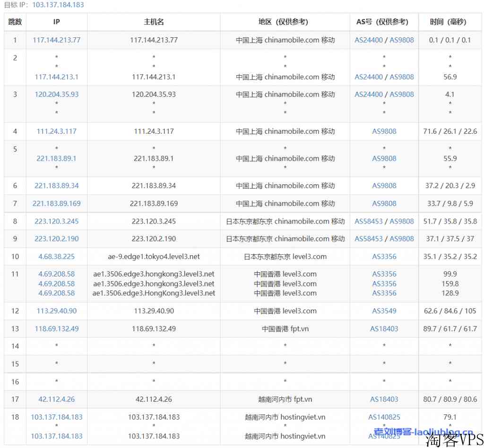Click AS18403 link in hop 13 row
The width and height of the screenshot is (484, 448).
coord(384,328)
